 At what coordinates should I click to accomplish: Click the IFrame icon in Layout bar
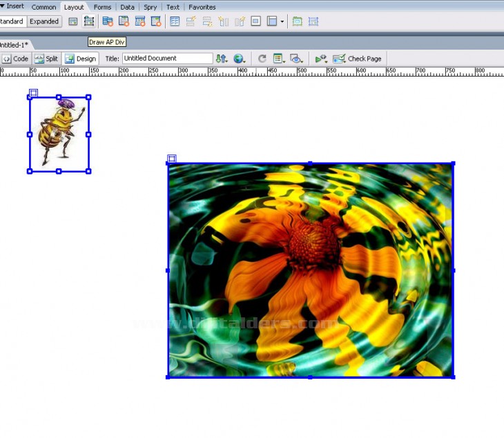point(255,21)
